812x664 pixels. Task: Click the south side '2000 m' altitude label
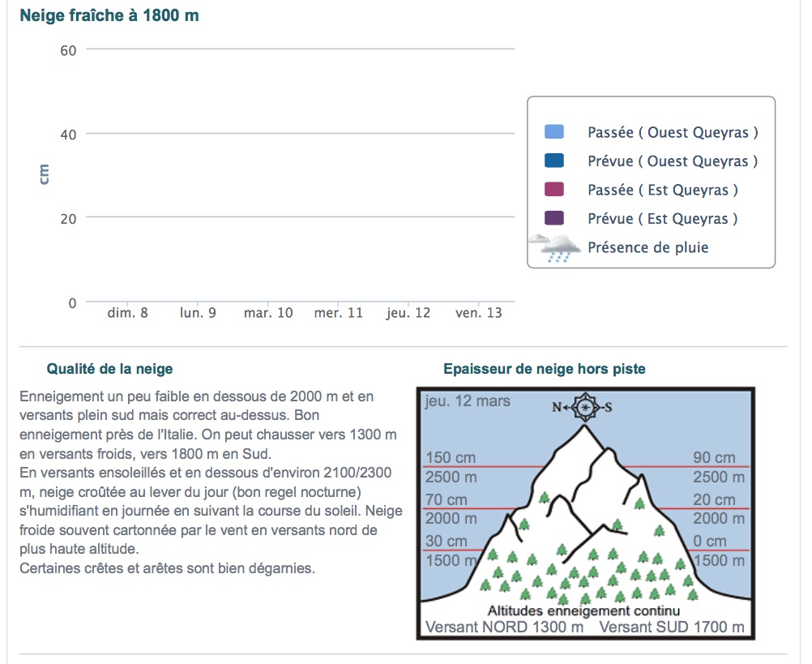(x=719, y=518)
